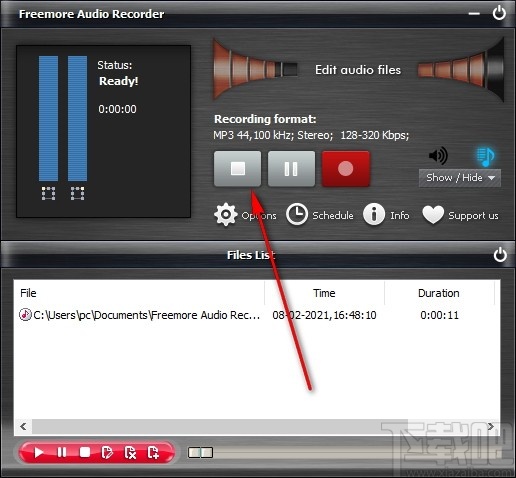Click the edit file icon with pencil
516x478 pixels.
click(107, 452)
